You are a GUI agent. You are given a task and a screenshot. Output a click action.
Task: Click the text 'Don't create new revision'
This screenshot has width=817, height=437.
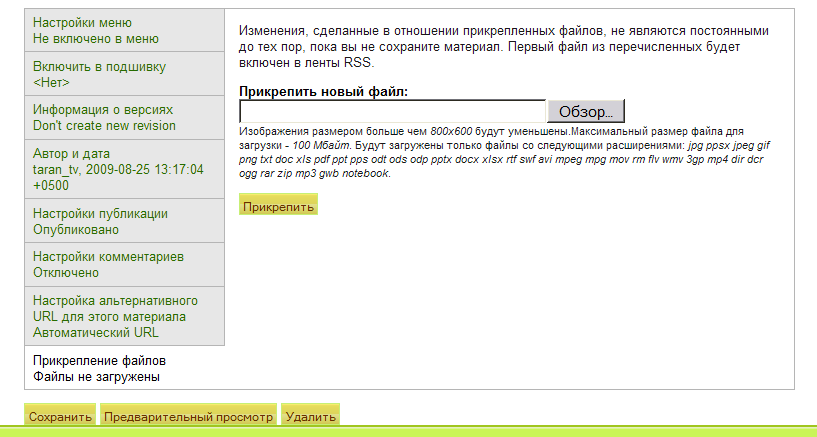pos(104,126)
